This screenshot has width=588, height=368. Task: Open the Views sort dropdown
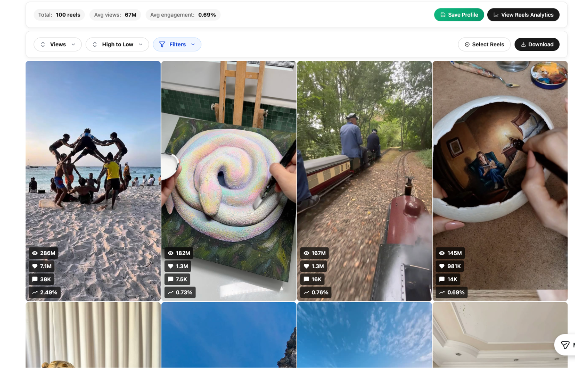pyautogui.click(x=58, y=45)
